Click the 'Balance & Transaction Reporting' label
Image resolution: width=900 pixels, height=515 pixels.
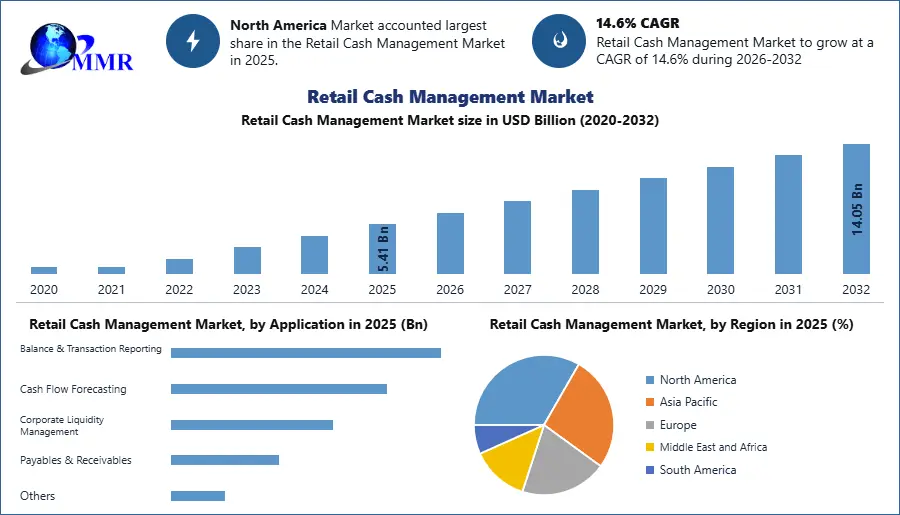(91, 349)
